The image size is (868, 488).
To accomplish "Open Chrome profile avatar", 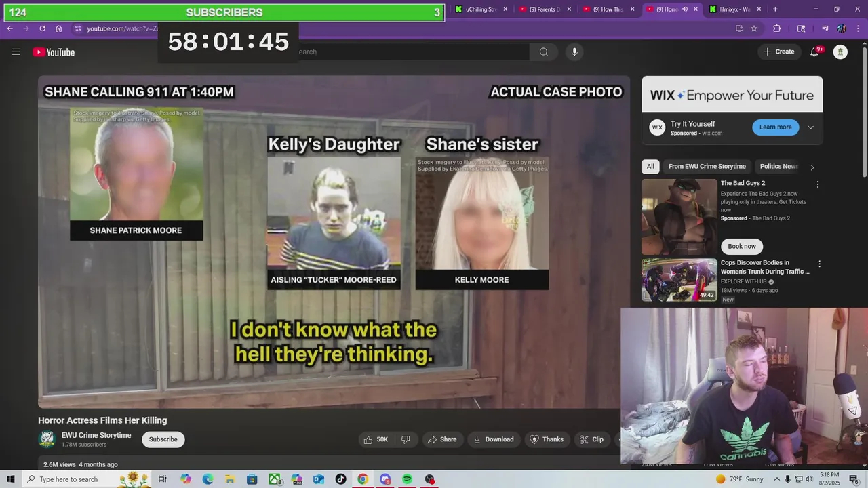I will point(842,28).
